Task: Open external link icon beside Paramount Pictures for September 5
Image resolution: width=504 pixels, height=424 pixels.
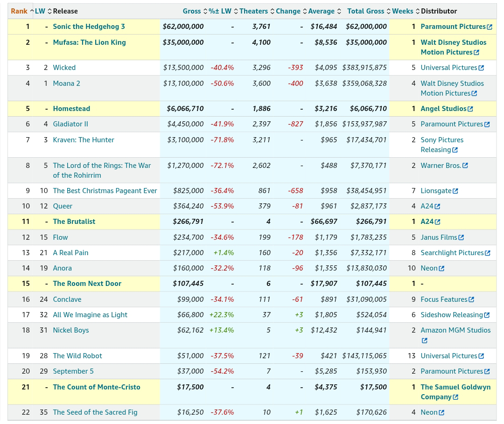Action: [487, 372]
